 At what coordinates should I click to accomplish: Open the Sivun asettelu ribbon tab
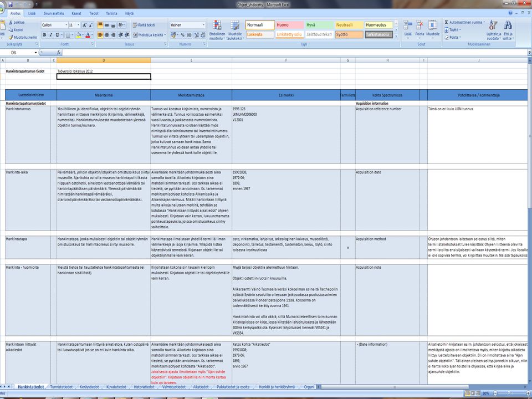pyautogui.click(x=54, y=13)
